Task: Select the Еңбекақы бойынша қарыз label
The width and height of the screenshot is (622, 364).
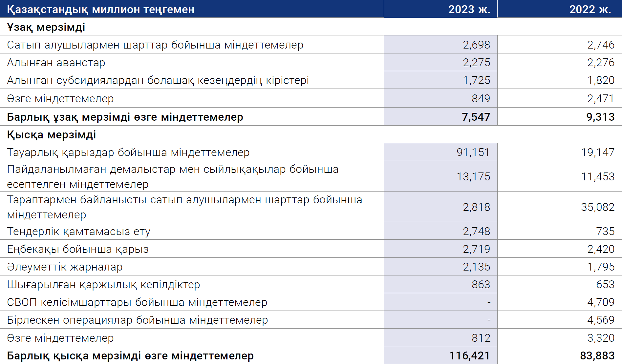Action: [78, 249]
